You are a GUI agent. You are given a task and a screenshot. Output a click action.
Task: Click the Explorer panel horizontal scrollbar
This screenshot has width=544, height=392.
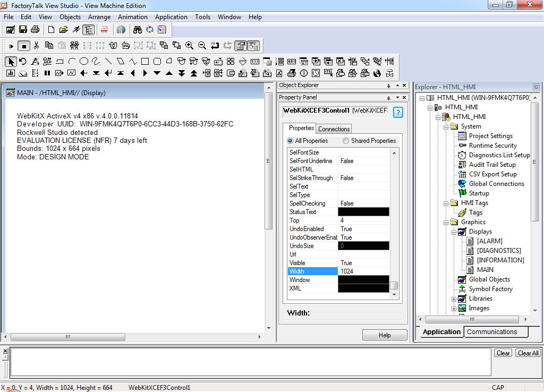[x=472, y=319]
